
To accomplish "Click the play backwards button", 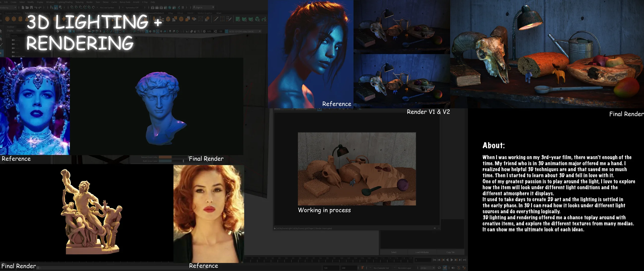I will click(x=447, y=260).
